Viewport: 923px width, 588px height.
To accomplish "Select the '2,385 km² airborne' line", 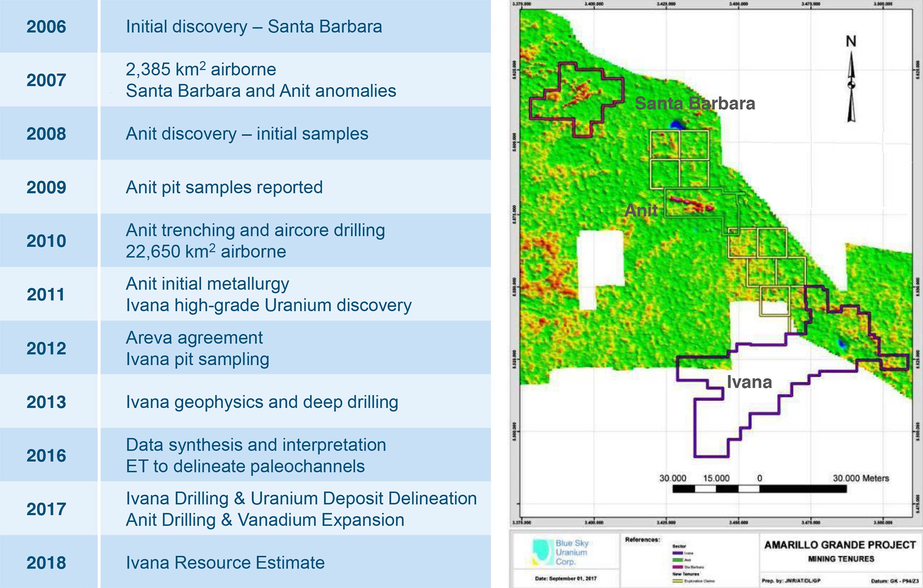I will pos(201,69).
